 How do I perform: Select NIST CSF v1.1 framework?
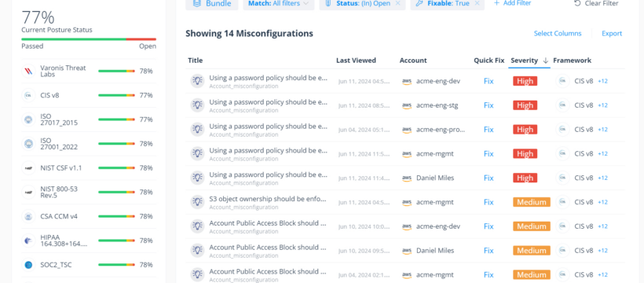pos(89,167)
